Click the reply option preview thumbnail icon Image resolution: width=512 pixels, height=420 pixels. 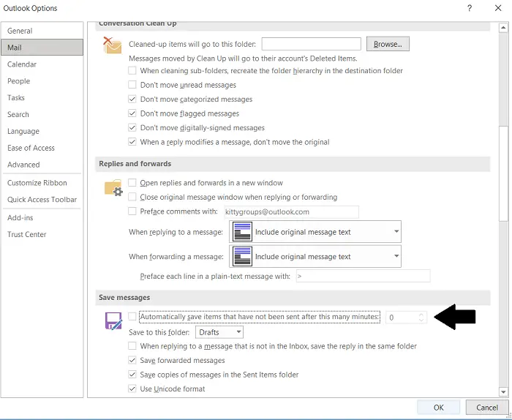coord(242,231)
